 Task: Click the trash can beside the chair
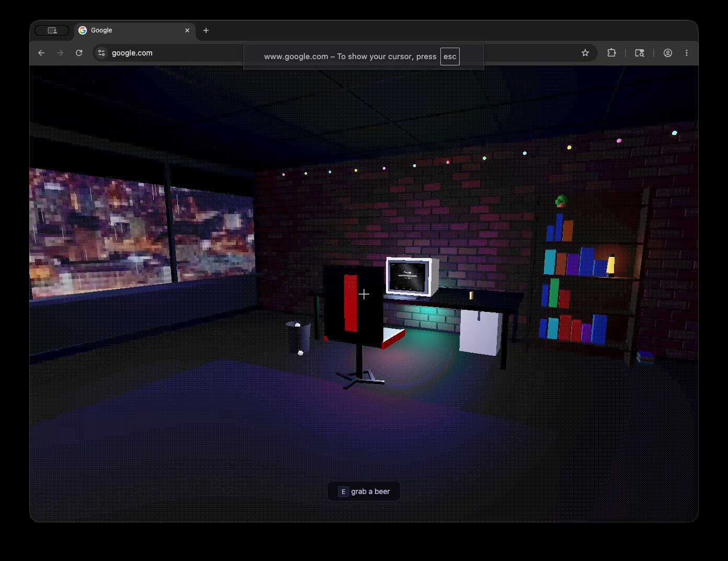(298, 336)
